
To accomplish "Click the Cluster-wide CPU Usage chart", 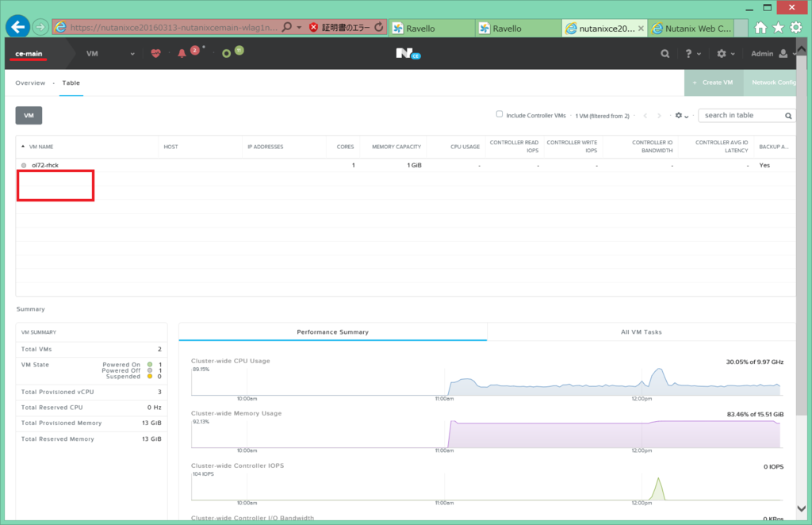I will (486, 381).
